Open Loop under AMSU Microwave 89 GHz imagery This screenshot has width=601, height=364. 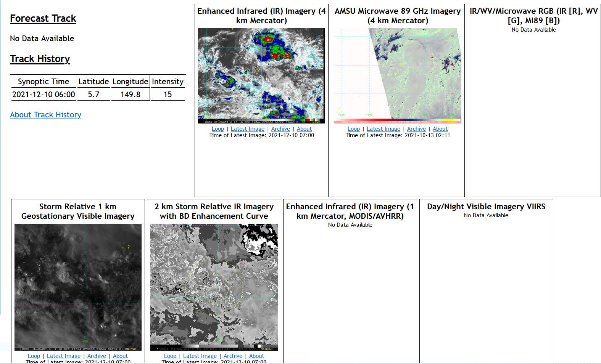(x=354, y=129)
